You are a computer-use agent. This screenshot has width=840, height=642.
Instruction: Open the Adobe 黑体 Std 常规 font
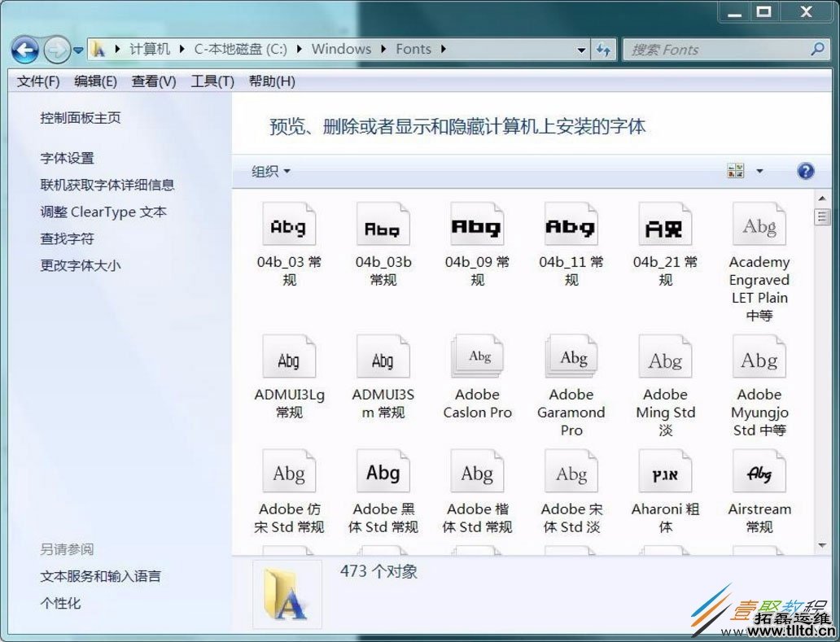click(383, 470)
